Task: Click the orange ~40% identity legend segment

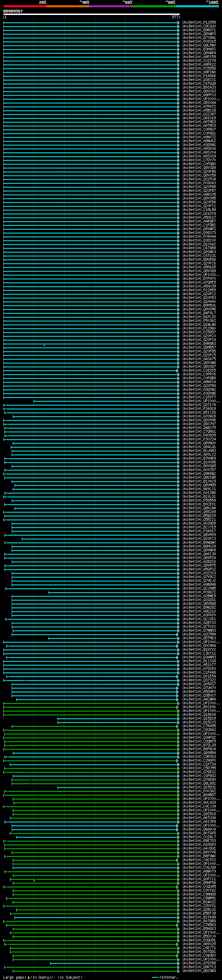Action: click(68, 7)
